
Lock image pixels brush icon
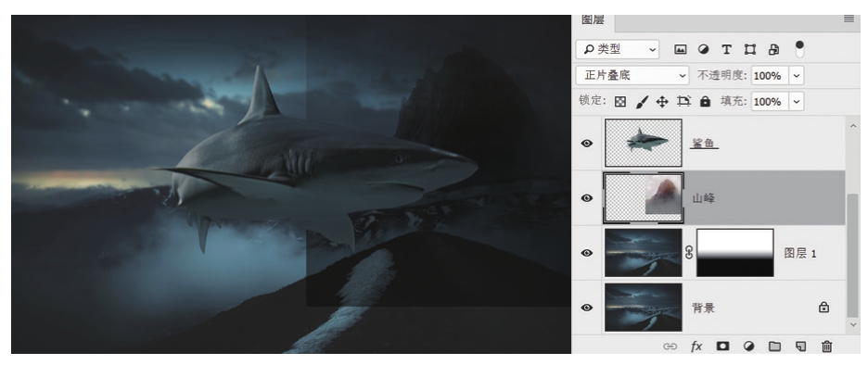click(641, 102)
